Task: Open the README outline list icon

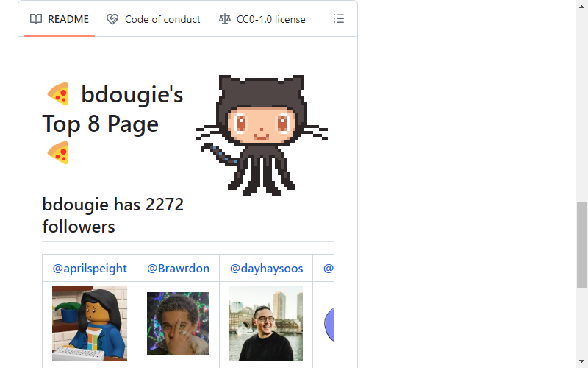Action: (339, 19)
